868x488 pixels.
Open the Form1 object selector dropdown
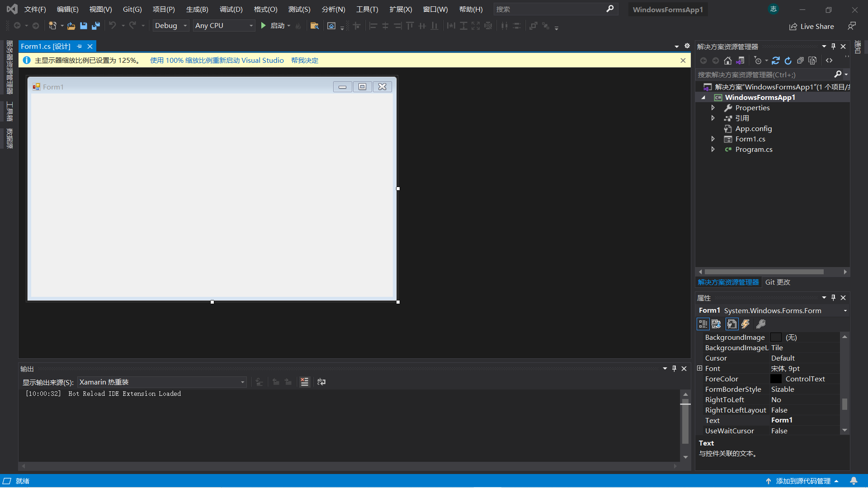click(773, 311)
